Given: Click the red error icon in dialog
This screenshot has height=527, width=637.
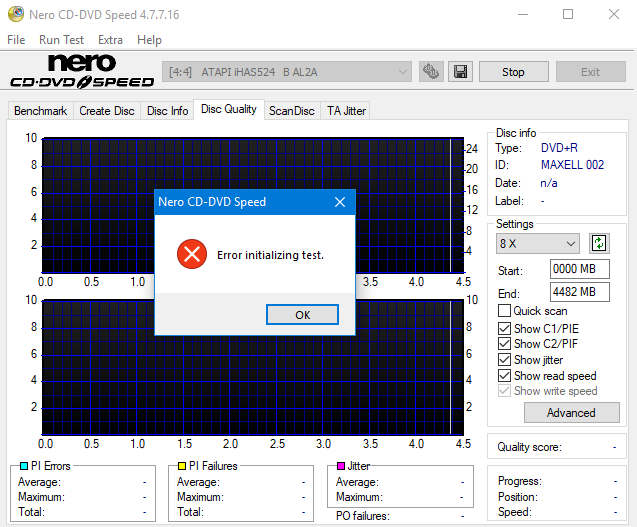Looking at the screenshot, I should point(192,254).
